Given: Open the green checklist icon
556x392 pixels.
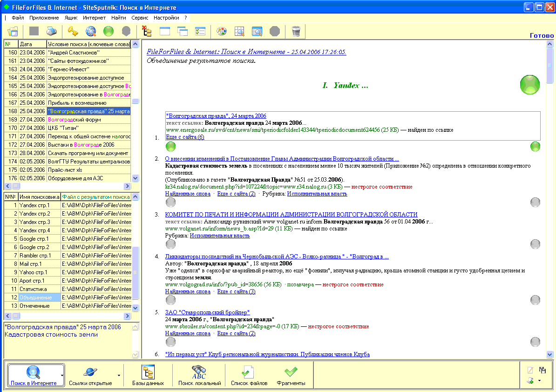Looking at the screenshot, I should [x=200, y=31].
